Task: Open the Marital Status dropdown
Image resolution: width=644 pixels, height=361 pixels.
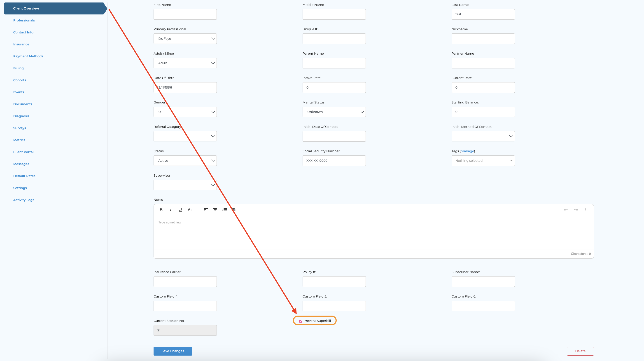Action: click(x=334, y=112)
